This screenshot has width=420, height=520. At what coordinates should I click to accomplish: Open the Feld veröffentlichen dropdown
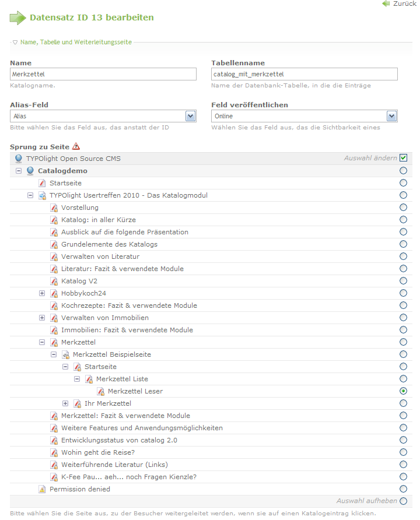click(391, 116)
